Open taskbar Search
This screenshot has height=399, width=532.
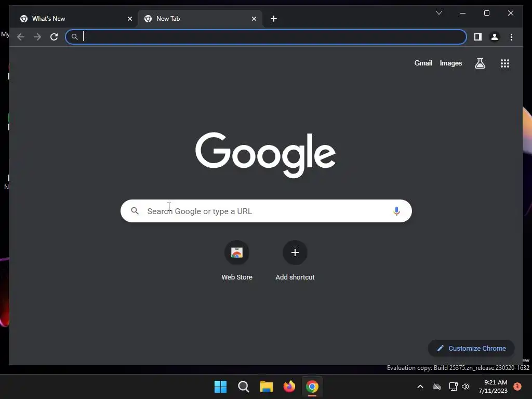point(243,387)
